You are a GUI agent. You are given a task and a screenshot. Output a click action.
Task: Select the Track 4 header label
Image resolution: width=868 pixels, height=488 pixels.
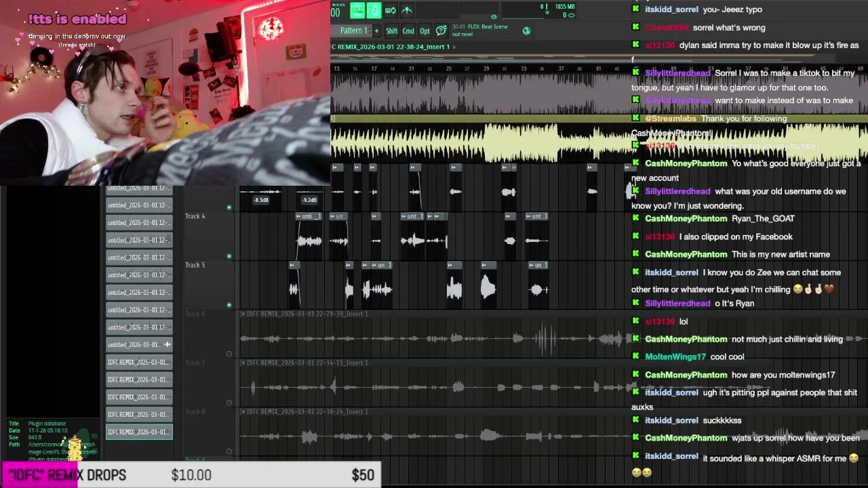(x=195, y=216)
